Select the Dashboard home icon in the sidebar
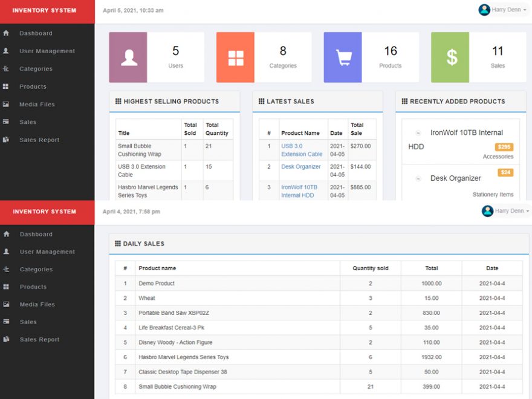 tap(7, 33)
